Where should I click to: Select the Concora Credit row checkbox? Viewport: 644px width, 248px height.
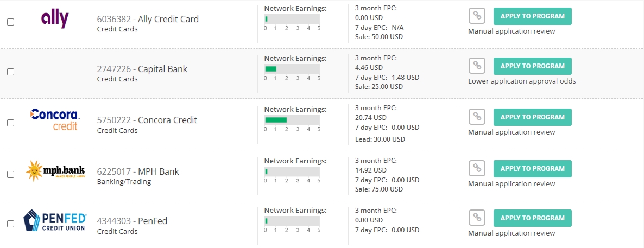tap(11, 123)
